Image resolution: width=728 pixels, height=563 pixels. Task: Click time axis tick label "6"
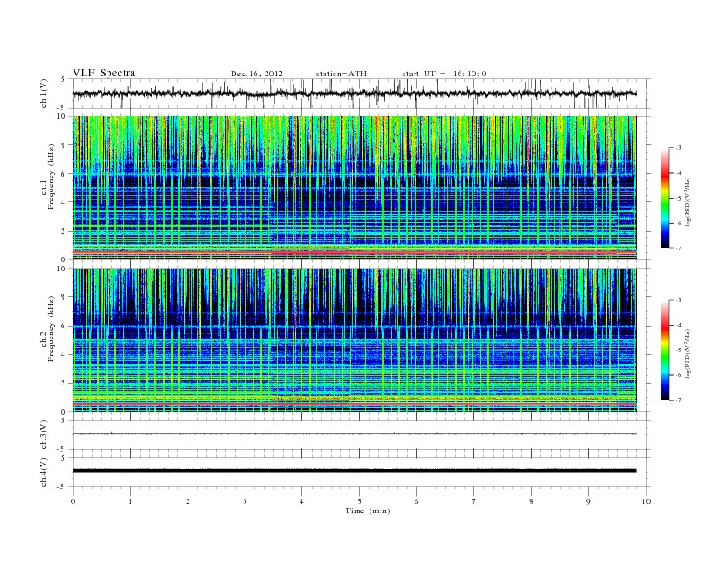tap(416, 501)
